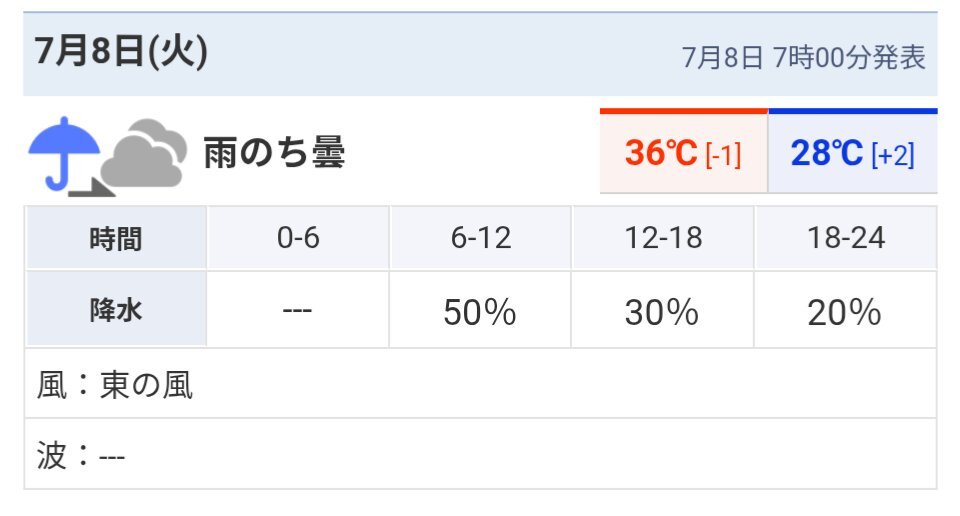The width and height of the screenshot is (960, 516).
Task: Click the gray cloud weather icon
Action: click(x=143, y=153)
